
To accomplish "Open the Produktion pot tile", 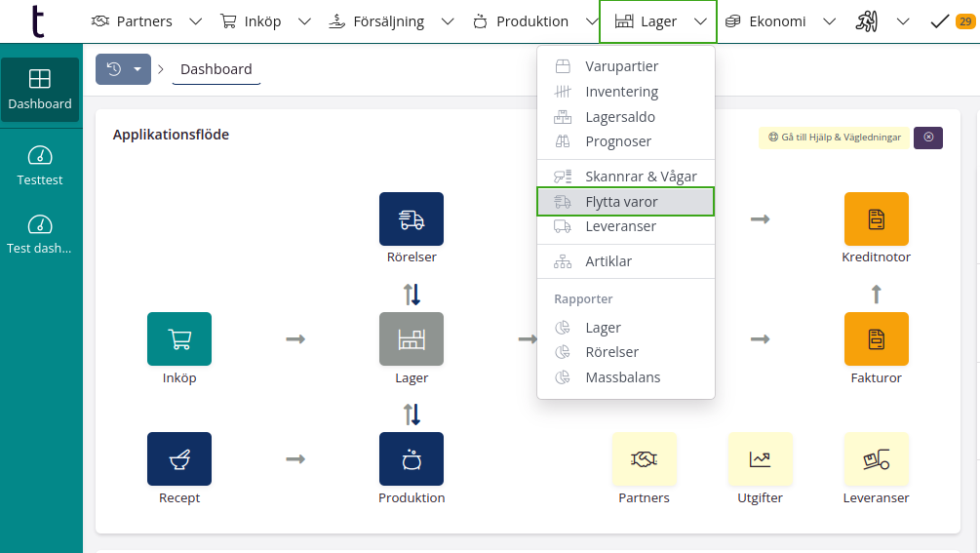I will pos(411,459).
